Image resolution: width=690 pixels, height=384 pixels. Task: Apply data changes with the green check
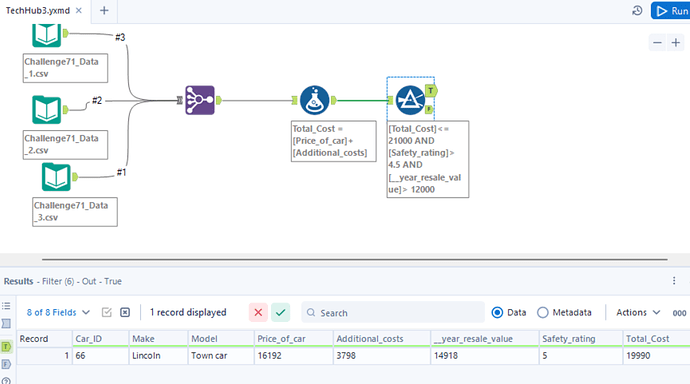(280, 313)
